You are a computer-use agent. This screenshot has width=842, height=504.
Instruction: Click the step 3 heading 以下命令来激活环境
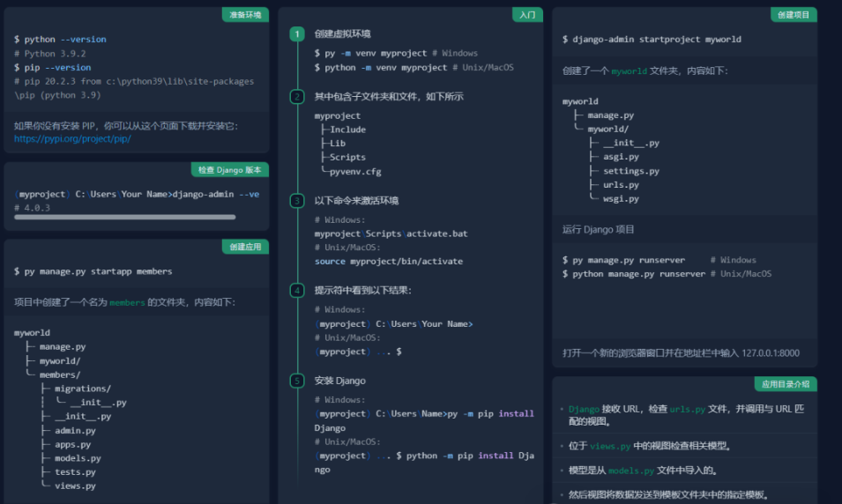[x=356, y=201]
